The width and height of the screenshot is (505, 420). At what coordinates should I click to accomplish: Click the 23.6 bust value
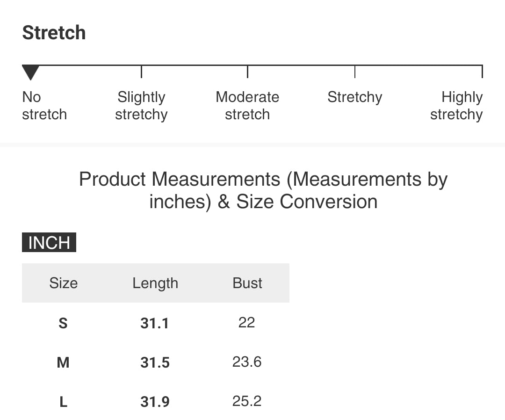point(247,362)
